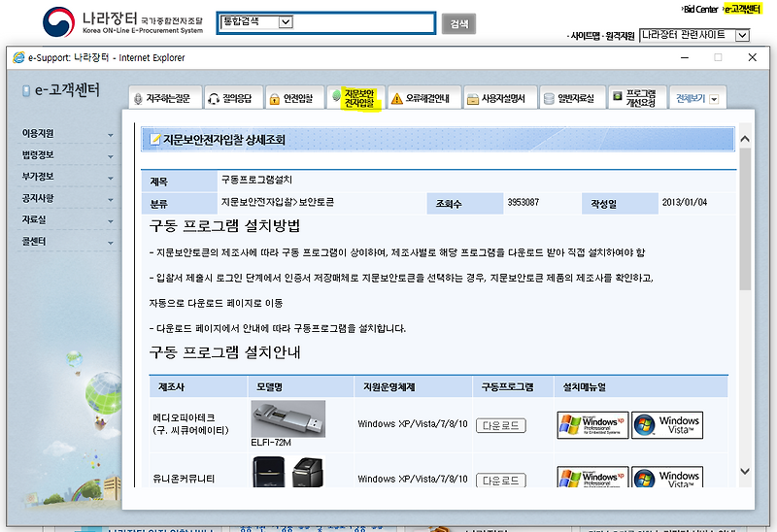777x532 pixels.
Task: Switch to 일반자료실 tab
Action: 572,98
